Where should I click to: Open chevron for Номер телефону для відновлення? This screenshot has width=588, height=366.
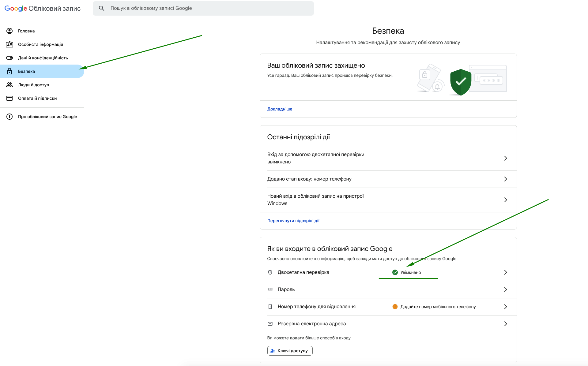tap(506, 307)
